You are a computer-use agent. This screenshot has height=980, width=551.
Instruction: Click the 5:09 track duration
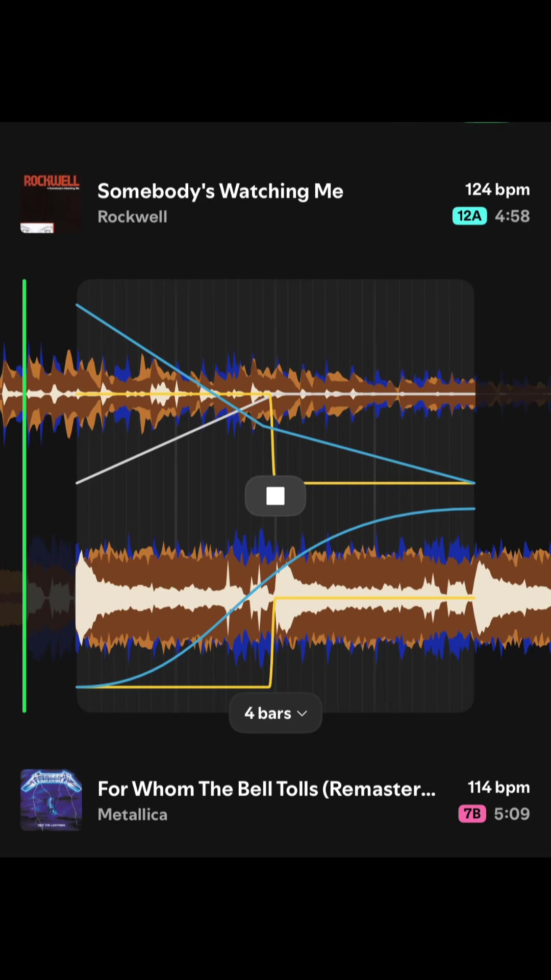point(512,814)
